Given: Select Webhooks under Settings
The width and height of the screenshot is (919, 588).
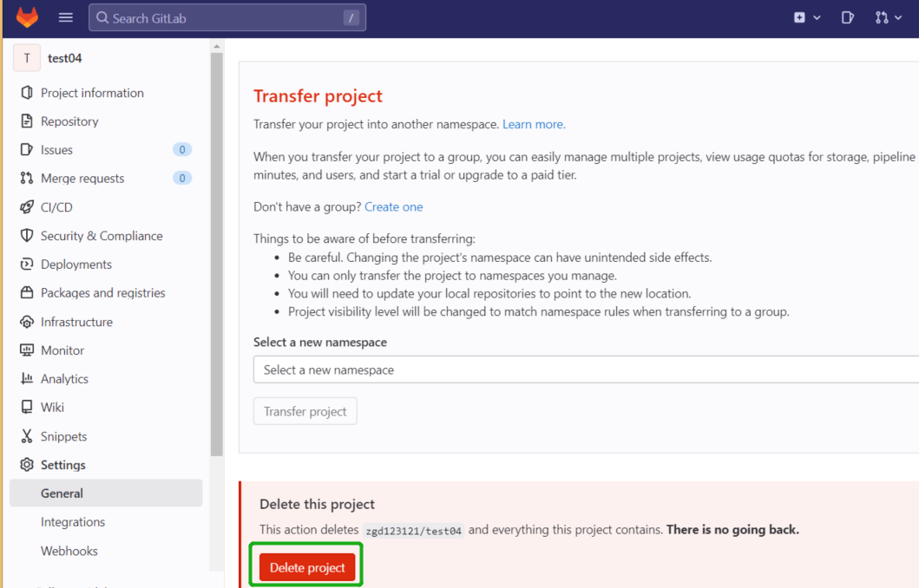Looking at the screenshot, I should 69,551.
